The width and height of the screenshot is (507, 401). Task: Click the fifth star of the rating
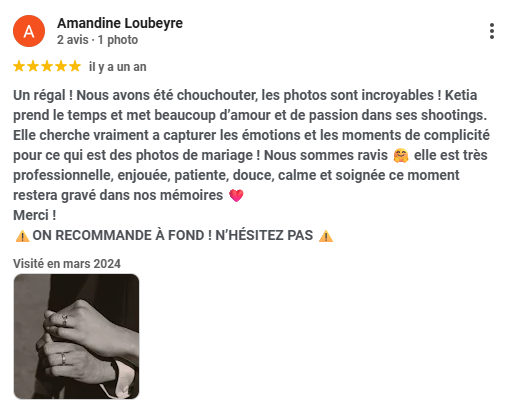click(75, 66)
